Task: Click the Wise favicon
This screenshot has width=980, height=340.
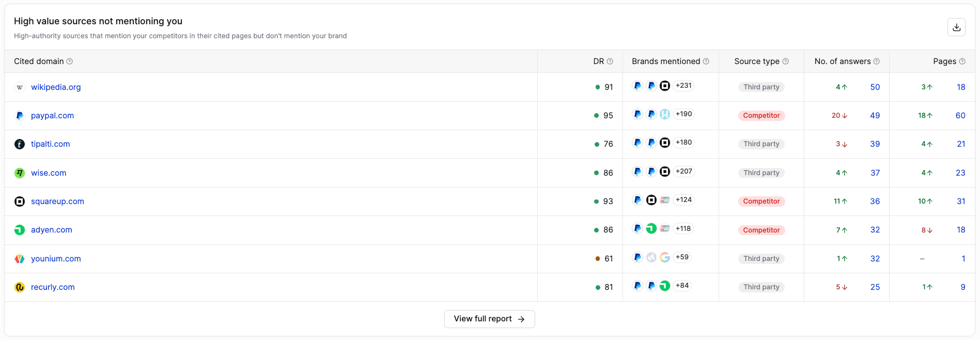Action: (x=20, y=173)
